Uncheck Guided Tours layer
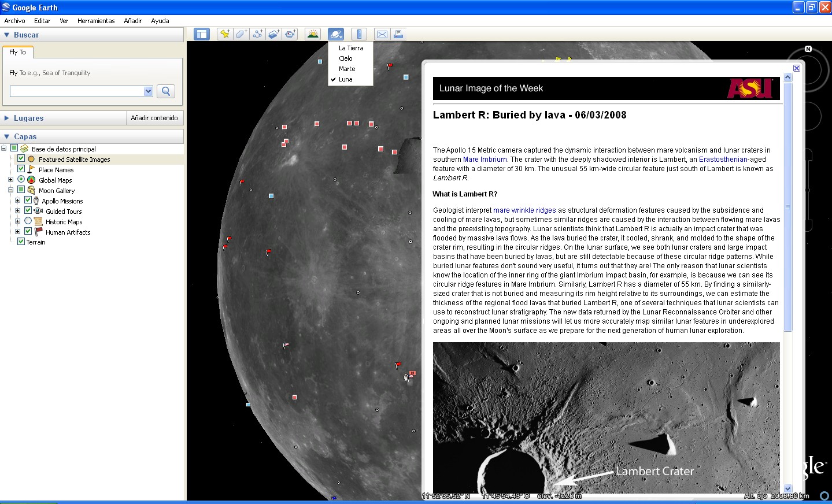The width and height of the screenshot is (832, 504). [28, 210]
